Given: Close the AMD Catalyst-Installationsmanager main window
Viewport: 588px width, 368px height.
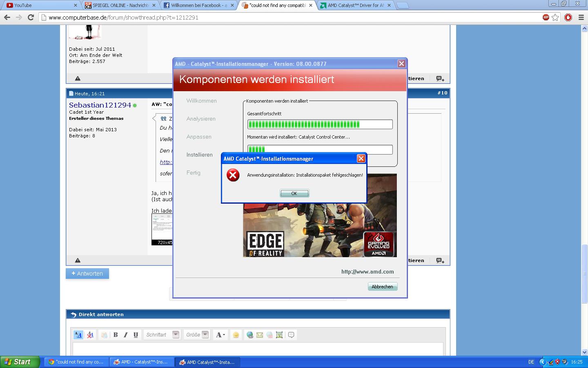Looking at the screenshot, I should tap(401, 63).
